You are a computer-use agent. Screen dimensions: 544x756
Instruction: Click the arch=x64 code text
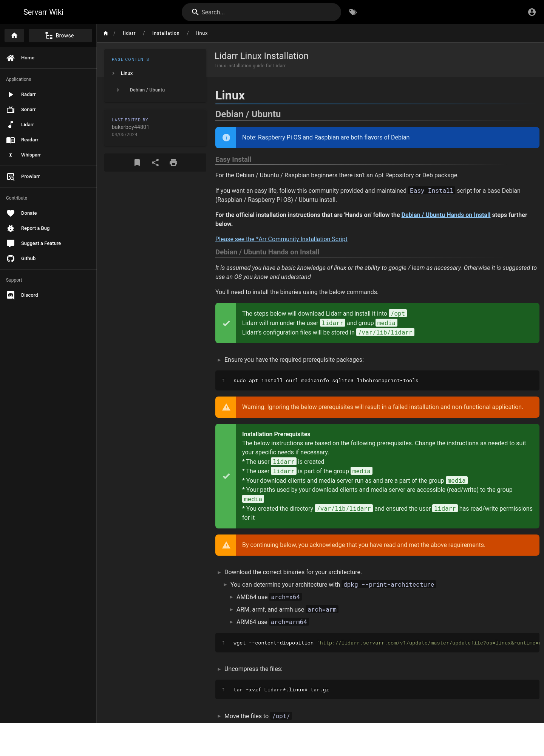pos(286,597)
